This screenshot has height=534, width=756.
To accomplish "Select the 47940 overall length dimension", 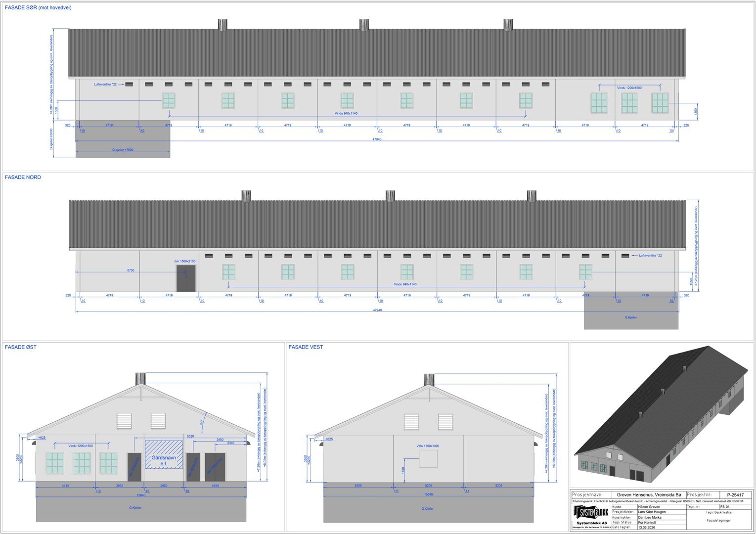I will click(x=377, y=139).
